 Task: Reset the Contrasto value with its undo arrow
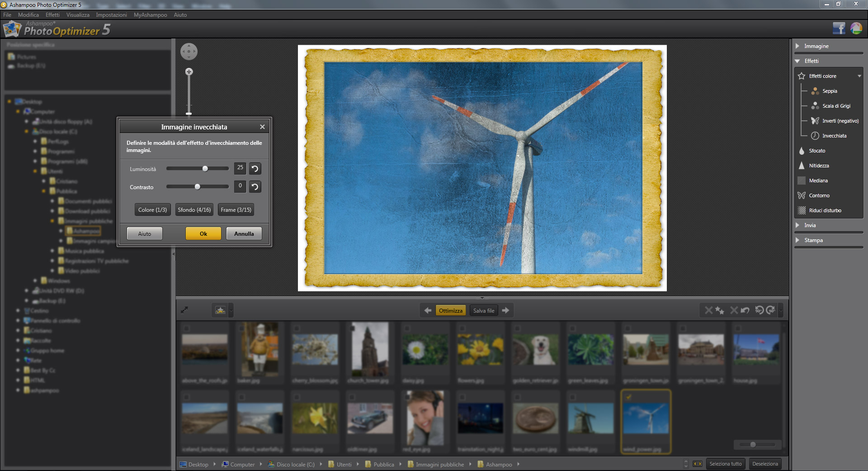coord(255,187)
